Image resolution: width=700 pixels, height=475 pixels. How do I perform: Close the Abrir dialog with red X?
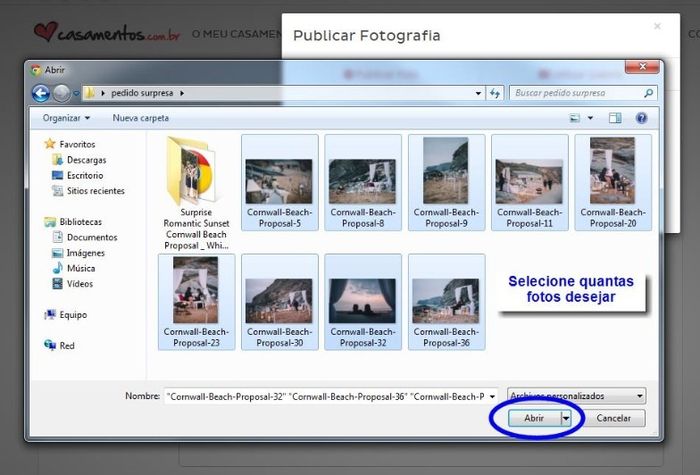(x=642, y=67)
